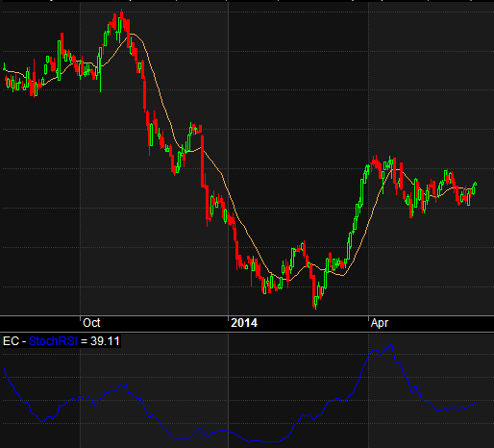Screen dimensions: 494x448
Task: Click the StochRSI value 39.11 readout
Action: [x=105, y=341]
